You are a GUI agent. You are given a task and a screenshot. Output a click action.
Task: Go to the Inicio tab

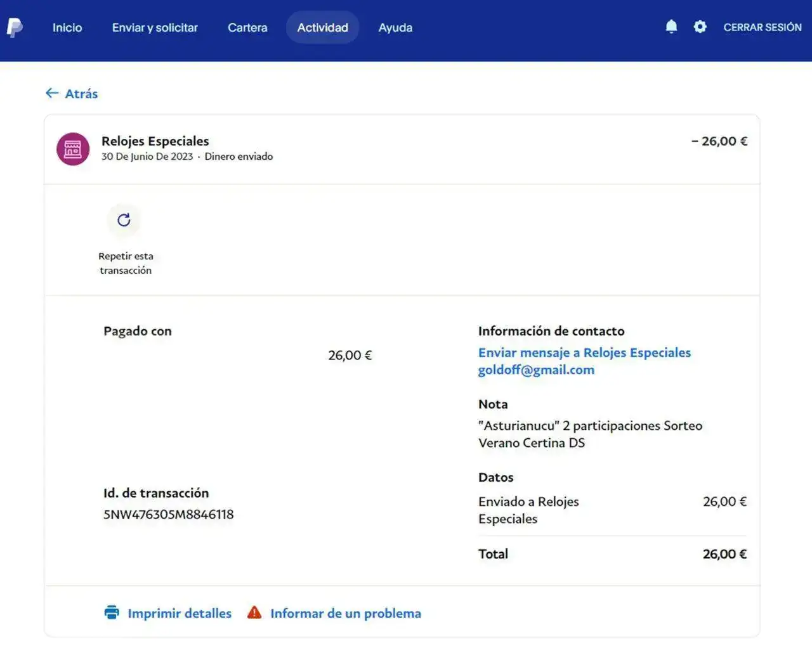[67, 27]
